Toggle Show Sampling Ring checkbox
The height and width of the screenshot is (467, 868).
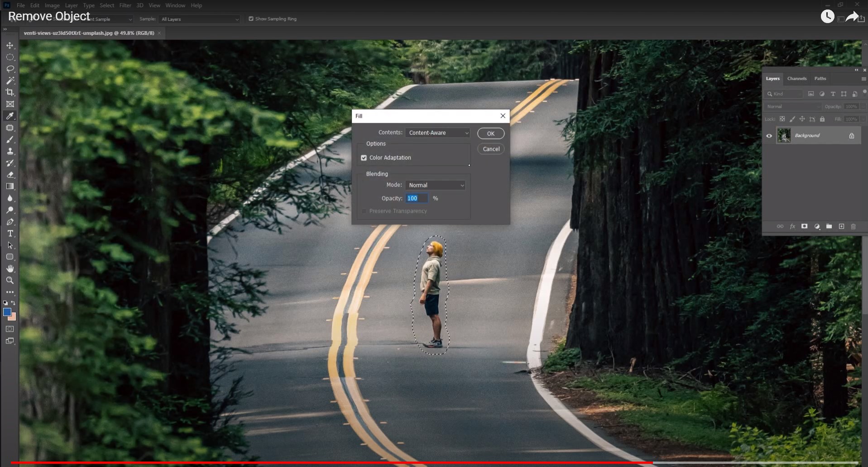pos(251,19)
